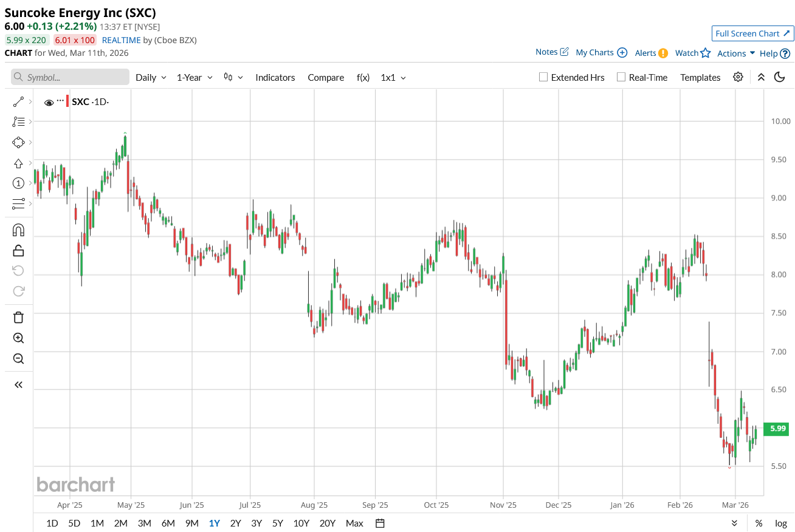
Task: Open the Actions dropdown menu
Action: pos(736,53)
